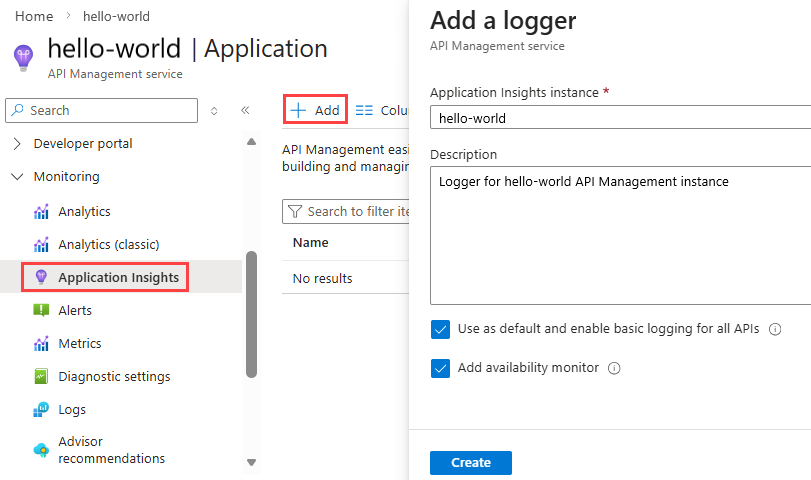Click the Logs icon
The height and width of the screenshot is (480, 811).
tap(41, 410)
